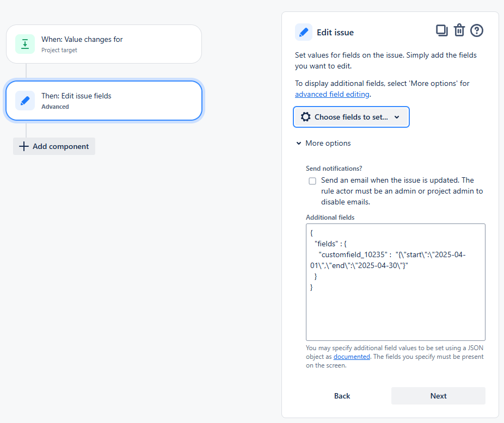This screenshot has width=504, height=423.
Task: Click the plus icon beside Add component
Action: pyautogui.click(x=24, y=146)
